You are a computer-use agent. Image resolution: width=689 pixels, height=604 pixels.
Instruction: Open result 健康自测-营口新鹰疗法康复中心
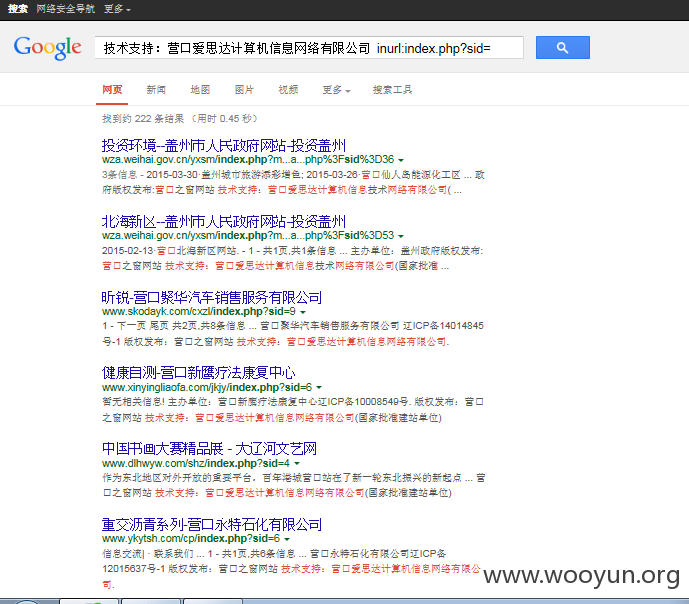(x=198, y=373)
